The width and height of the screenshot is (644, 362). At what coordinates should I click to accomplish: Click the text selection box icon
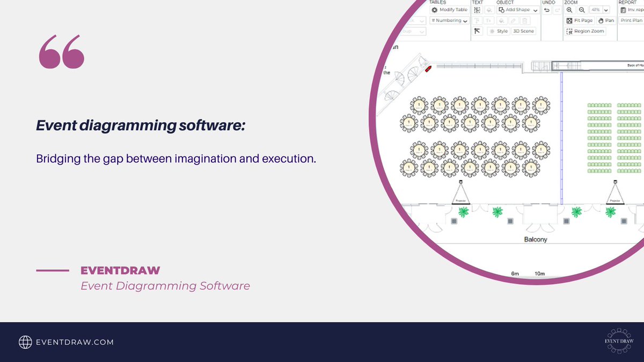pyautogui.click(x=477, y=10)
